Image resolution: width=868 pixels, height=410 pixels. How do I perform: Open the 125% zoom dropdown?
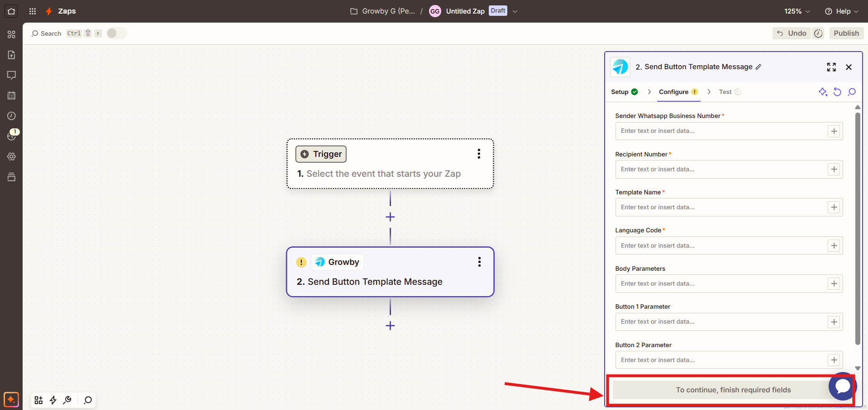797,11
